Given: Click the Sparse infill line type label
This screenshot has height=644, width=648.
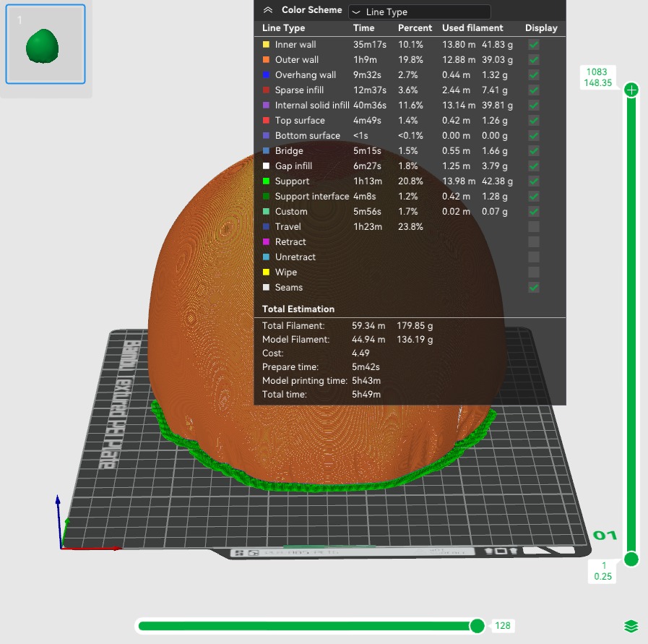Looking at the screenshot, I should click(x=299, y=90).
